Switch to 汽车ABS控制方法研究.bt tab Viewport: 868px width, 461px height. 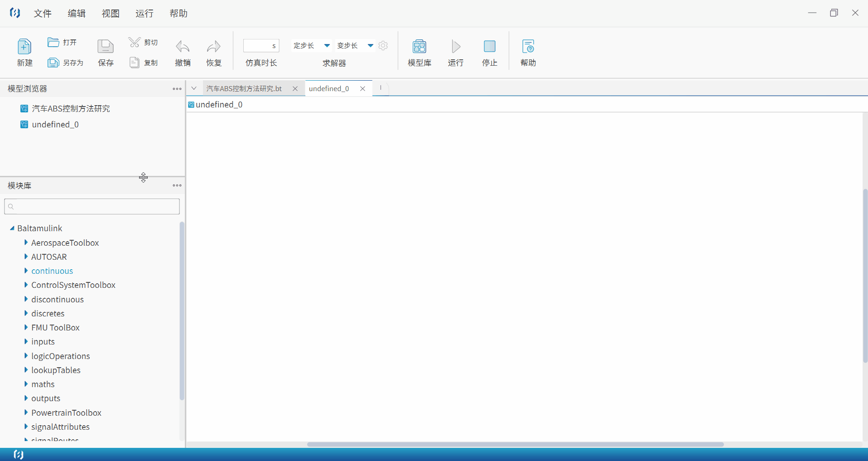click(x=244, y=88)
